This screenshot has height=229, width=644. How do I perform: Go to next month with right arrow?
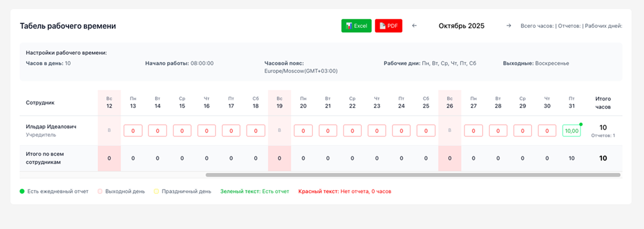point(508,26)
